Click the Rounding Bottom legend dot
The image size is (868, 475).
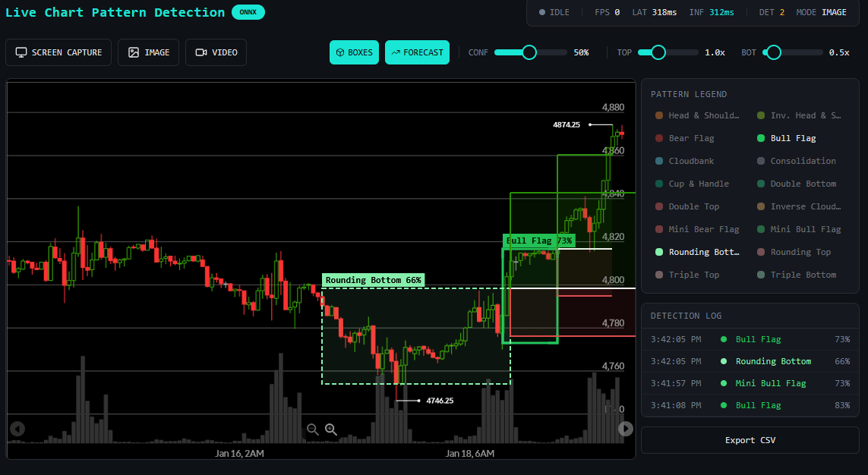tap(659, 252)
